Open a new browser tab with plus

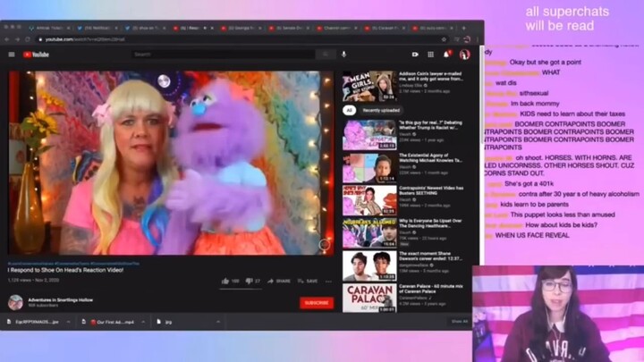point(463,28)
